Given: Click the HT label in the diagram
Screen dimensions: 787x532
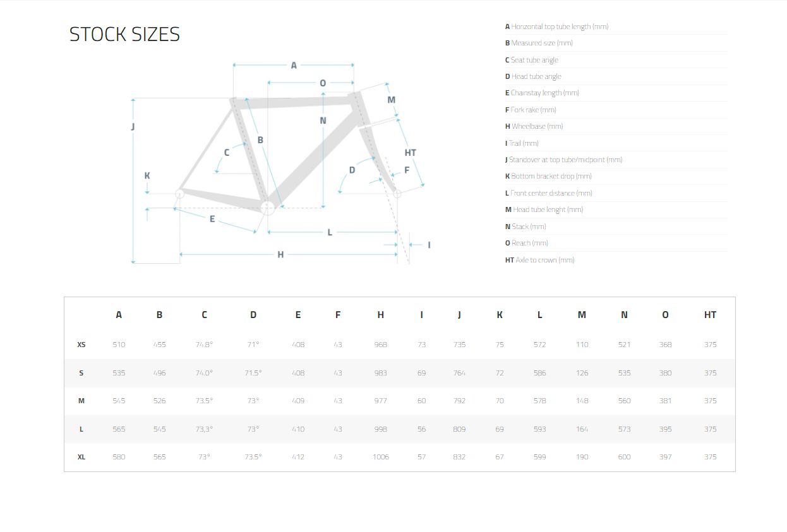Looking at the screenshot, I should tap(411, 153).
